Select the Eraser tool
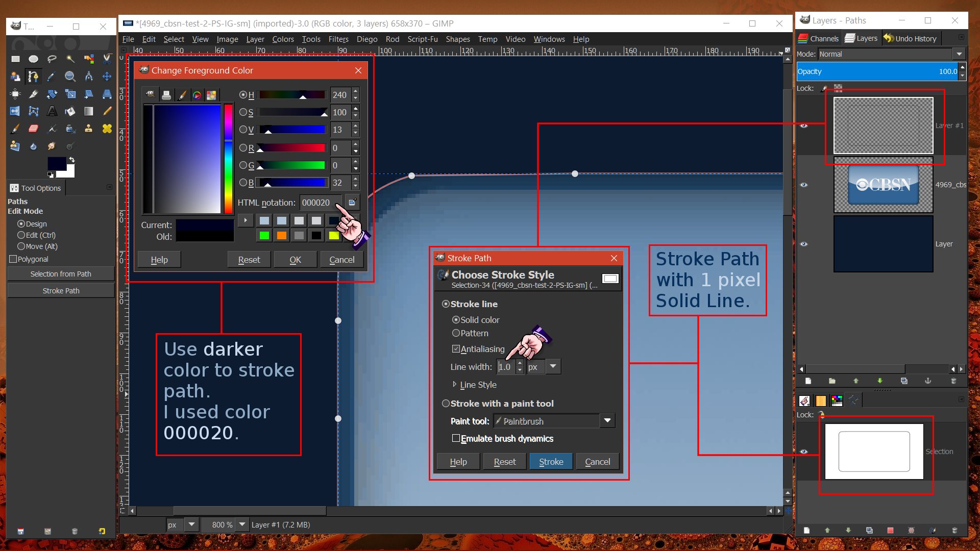 (x=34, y=129)
